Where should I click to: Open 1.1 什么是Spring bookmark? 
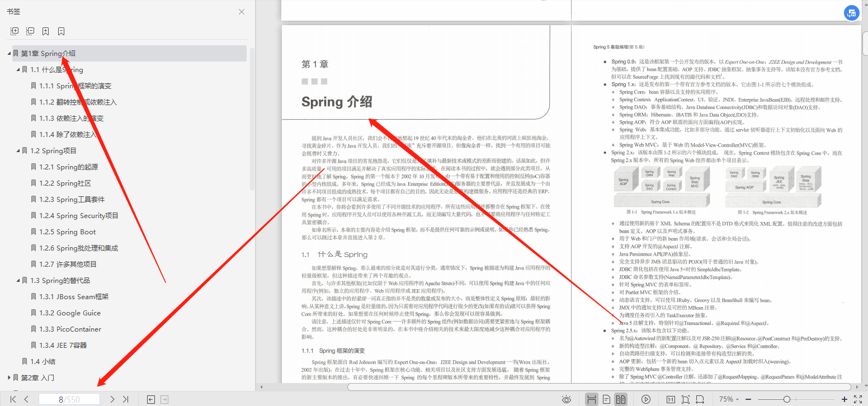tap(56, 70)
